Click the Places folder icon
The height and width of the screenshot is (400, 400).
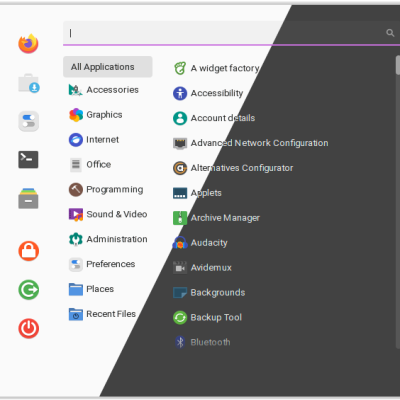coord(76,289)
